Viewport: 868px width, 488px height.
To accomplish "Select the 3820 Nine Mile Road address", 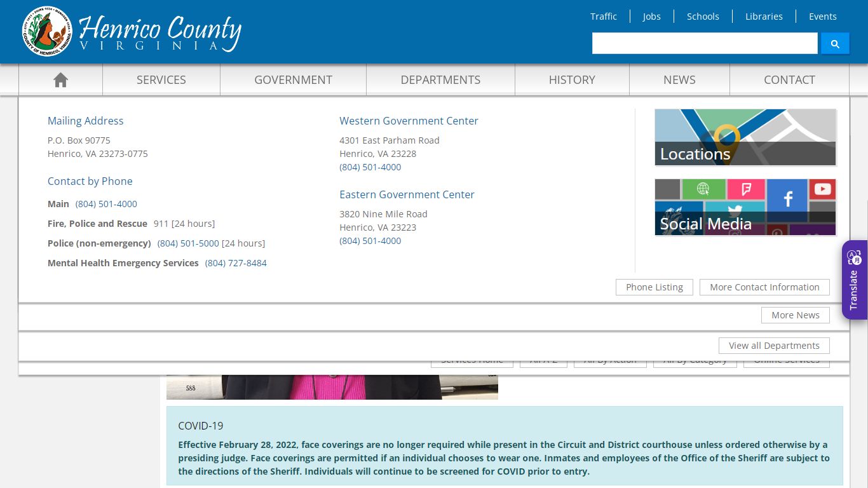I will (383, 214).
